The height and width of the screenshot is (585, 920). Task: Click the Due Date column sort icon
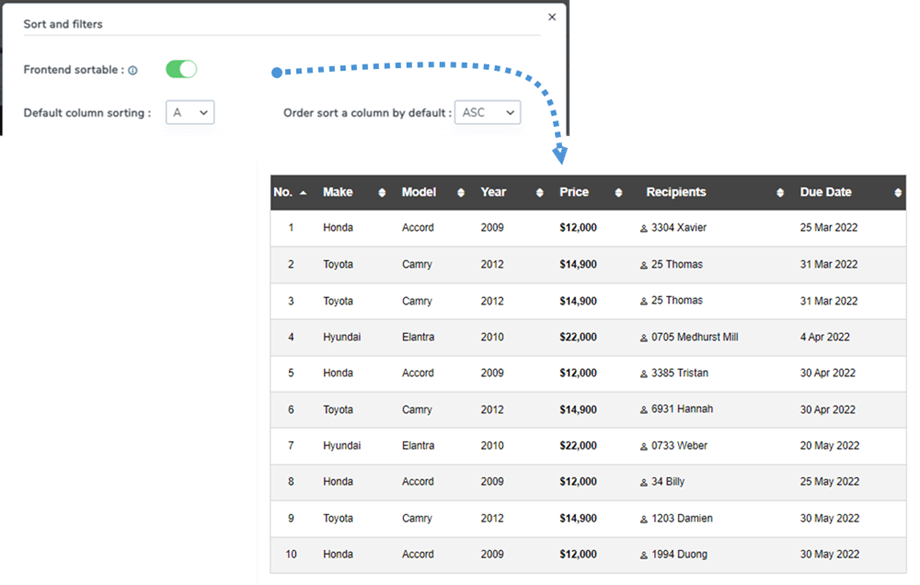tap(897, 193)
